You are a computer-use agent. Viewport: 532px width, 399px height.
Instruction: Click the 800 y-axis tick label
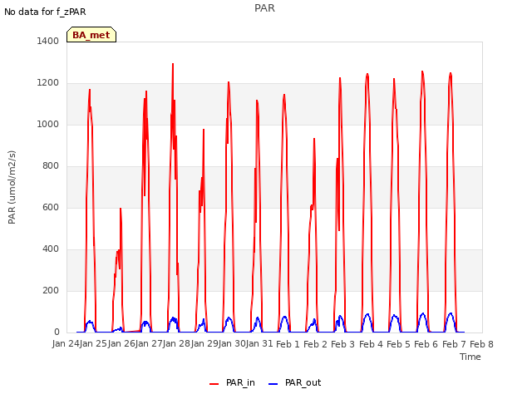point(51,166)
